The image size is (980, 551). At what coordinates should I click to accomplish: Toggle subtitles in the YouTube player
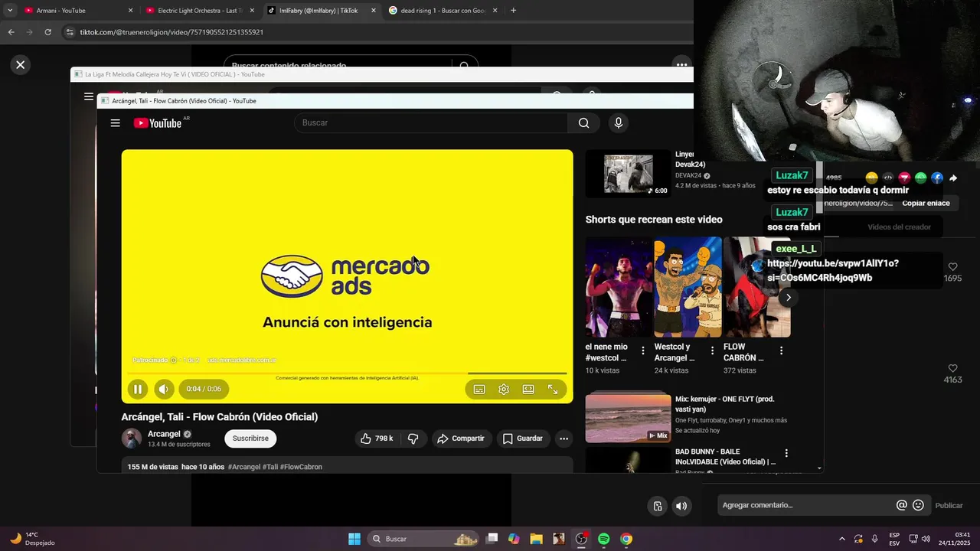(479, 390)
